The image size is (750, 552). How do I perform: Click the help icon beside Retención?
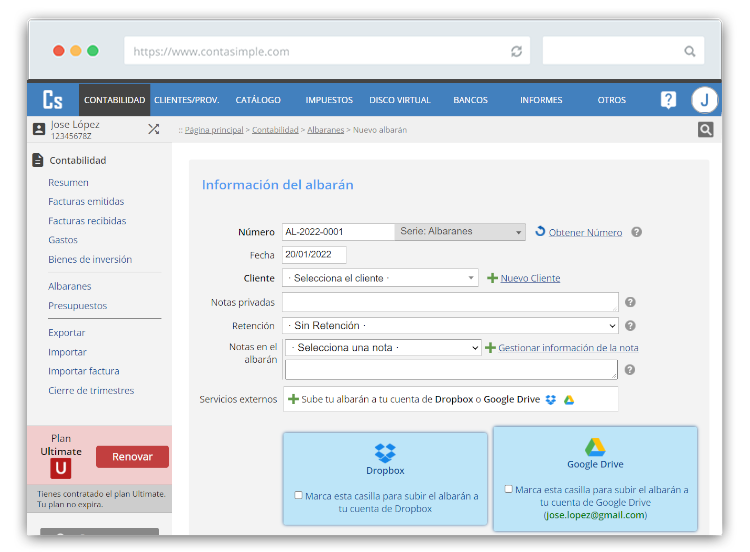coord(630,325)
